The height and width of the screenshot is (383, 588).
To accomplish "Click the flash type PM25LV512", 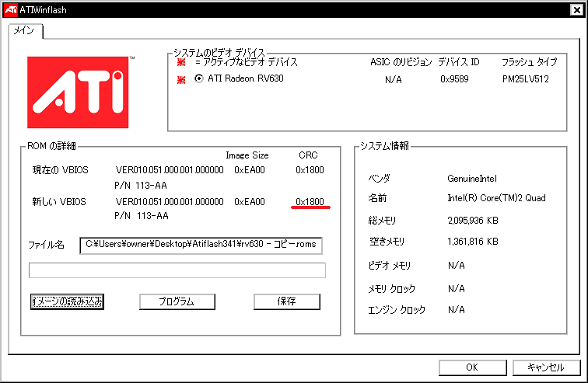I will coord(526,79).
